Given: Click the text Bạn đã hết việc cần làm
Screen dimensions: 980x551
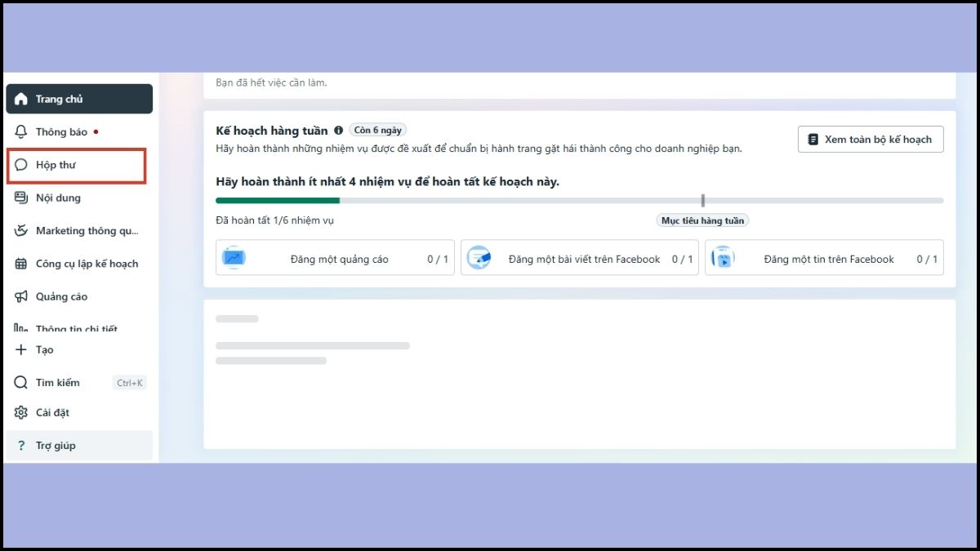Looking at the screenshot, I should click(x=271, y=82).
